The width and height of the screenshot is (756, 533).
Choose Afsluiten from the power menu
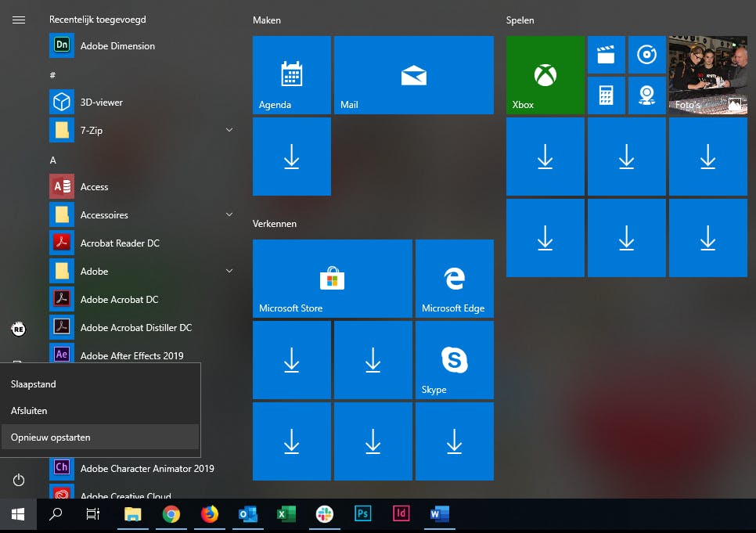click(100, 411)
